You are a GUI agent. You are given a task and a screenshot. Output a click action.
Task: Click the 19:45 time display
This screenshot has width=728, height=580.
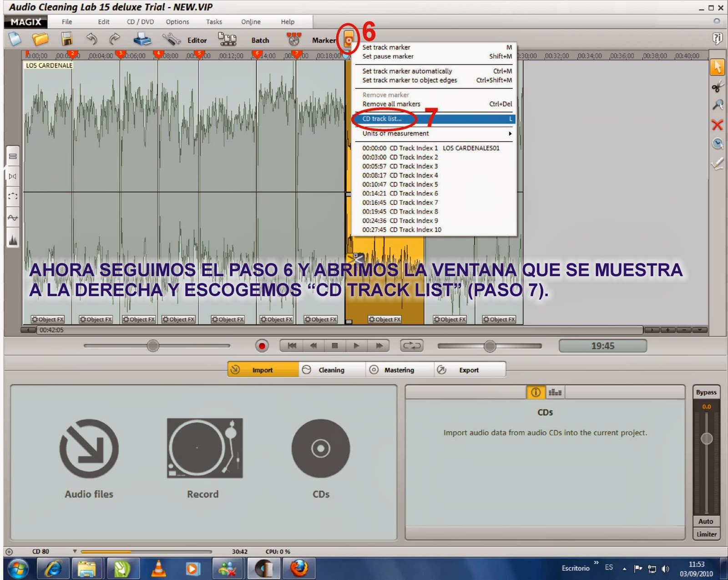click(x=602, y=346)
